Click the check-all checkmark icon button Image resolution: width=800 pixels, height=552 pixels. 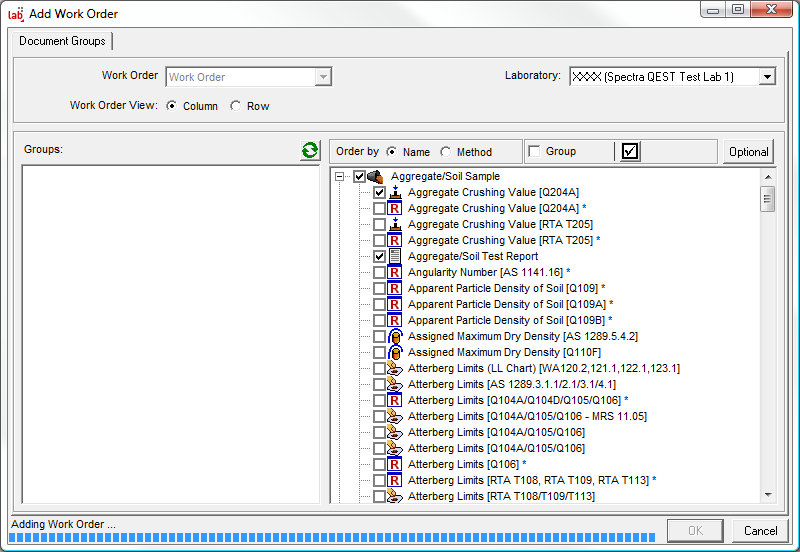[630, 152]
